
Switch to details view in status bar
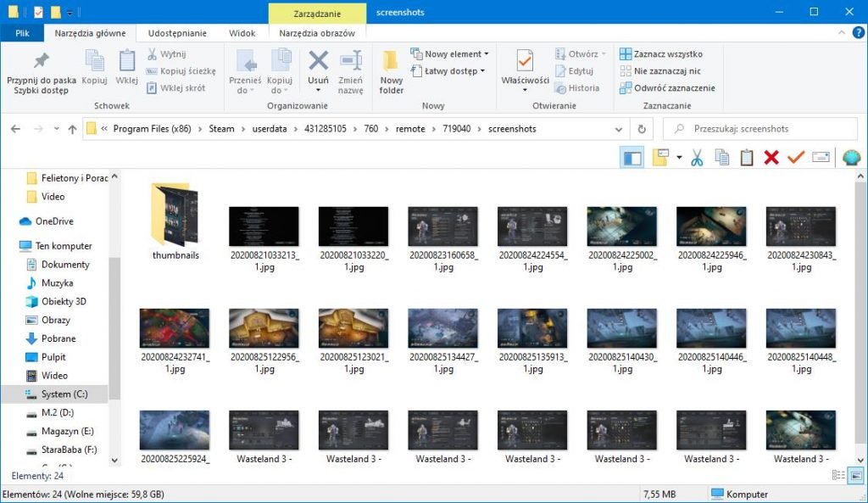click(838, 476)
